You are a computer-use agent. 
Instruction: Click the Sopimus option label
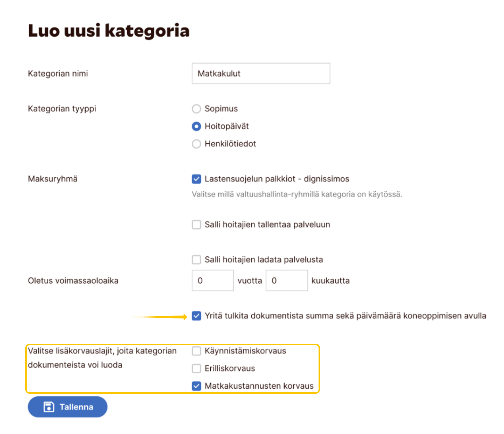pos(221,109)
